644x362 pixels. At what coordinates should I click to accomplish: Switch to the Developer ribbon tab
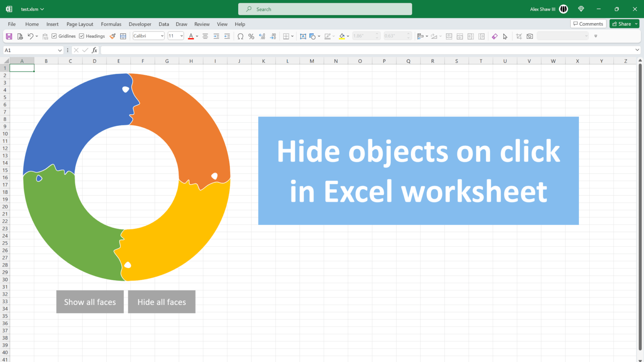pos(140,24)
